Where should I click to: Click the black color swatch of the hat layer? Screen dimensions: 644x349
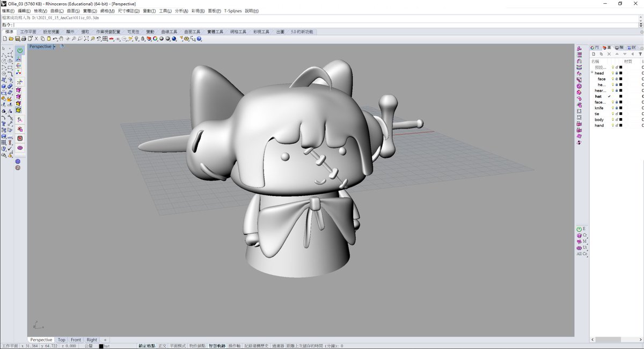click(x=620, y=96)
